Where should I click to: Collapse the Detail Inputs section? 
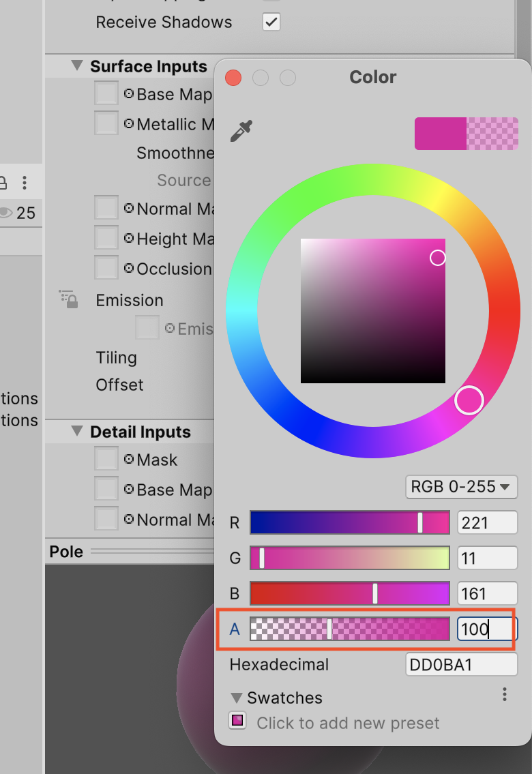point(77,432)
